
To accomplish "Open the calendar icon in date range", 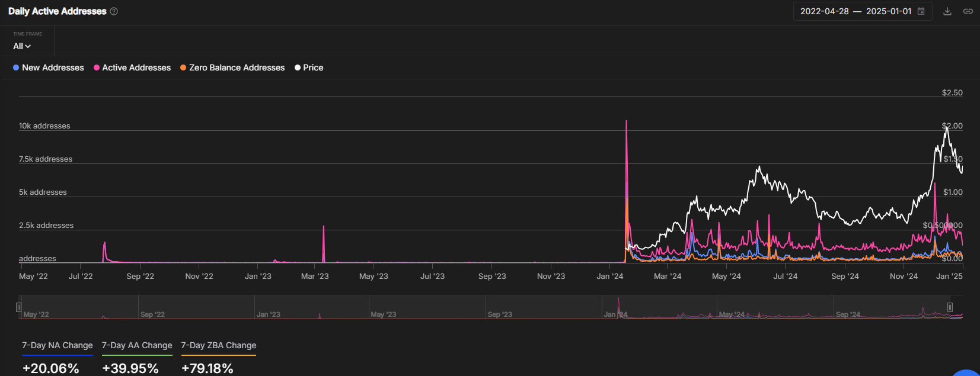I will (x=921, y=11).
